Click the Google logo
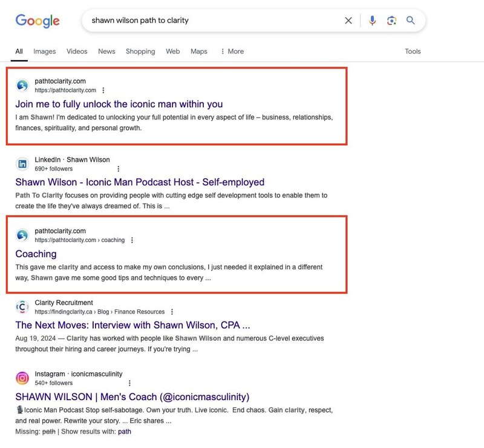Screen dimensions: 484x448 pyautogui.click(x=38, y=21)
